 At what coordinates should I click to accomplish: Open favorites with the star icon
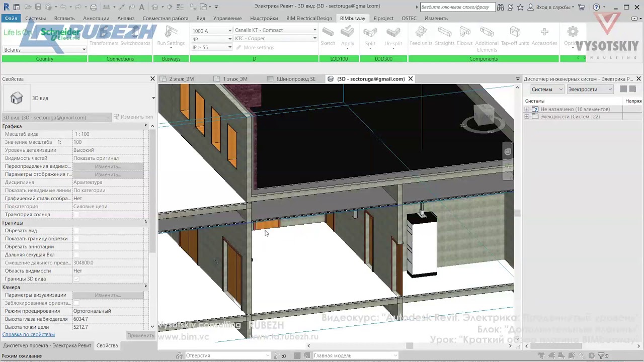click(520, 7)
